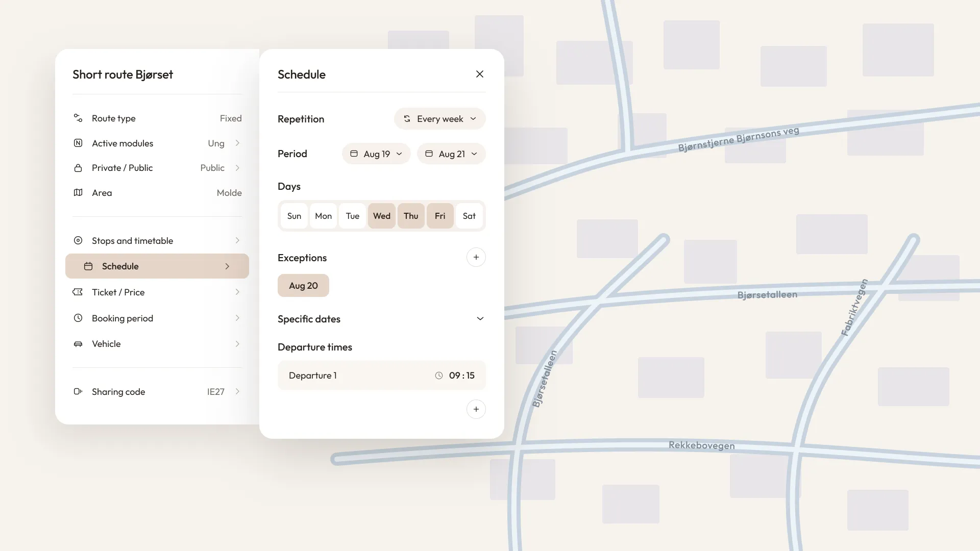The width and height of the screenshot is (980, 551).
Task: Click the Booking period clock icon
Action: click(x=78, y=318)
